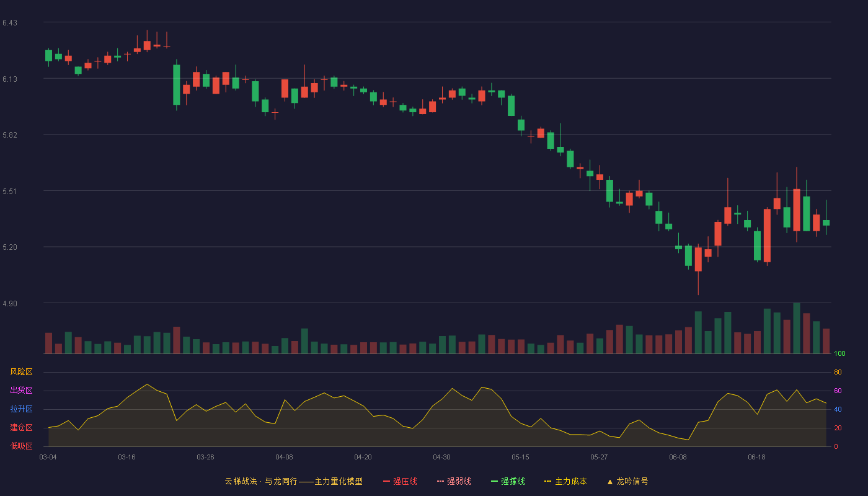Image resolution: width=868 pixels, height=496 pixels.
Task: Click the 03-16 date axis label
Action: 126,457
